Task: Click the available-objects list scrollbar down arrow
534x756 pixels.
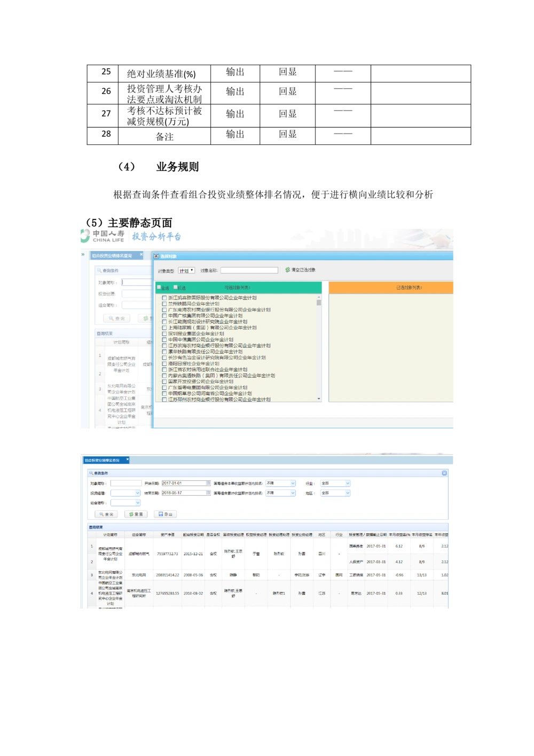Action: pos(319,399)
